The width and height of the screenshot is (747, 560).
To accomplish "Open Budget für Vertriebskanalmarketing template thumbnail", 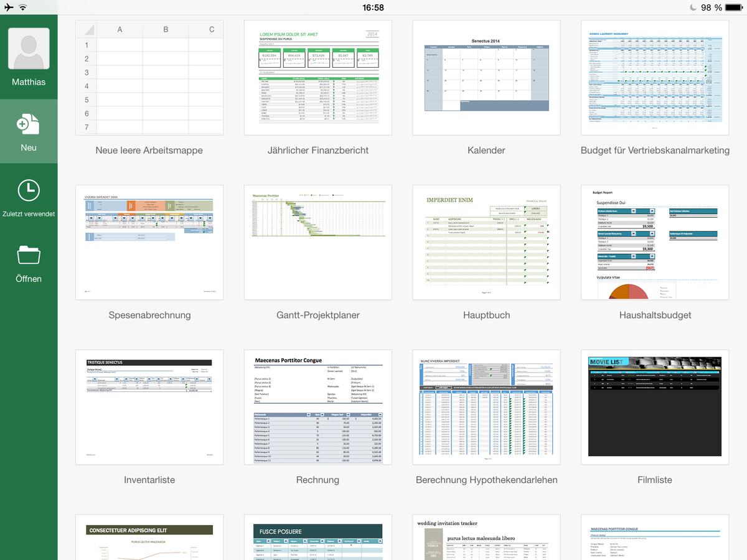I will pos(655,78).
